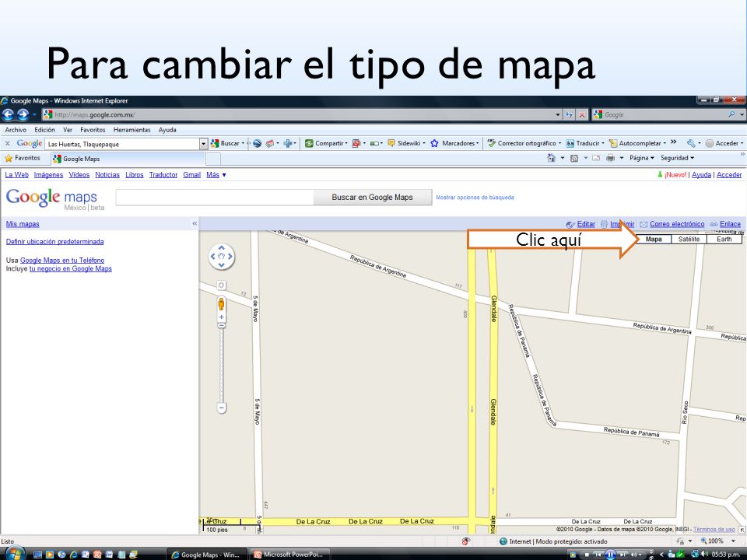Click the Gmail link in the top bar
This screenshot has height=560, width=747.
(x=192, y=175)
